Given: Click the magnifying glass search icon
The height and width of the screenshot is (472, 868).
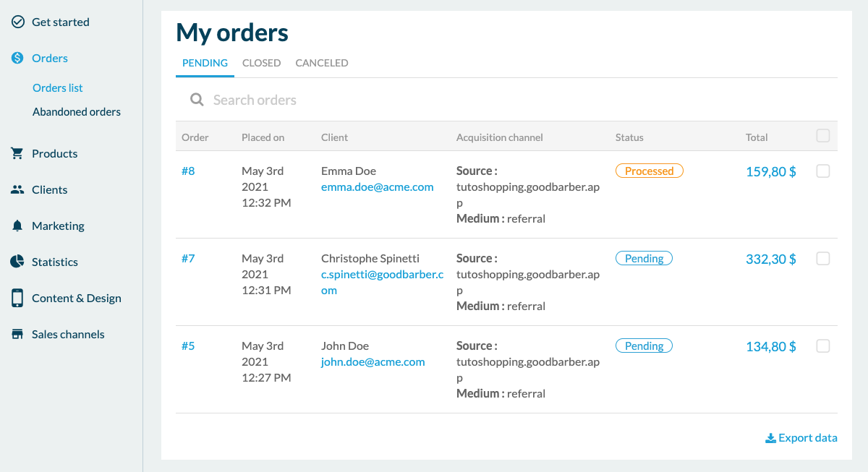Looking at the screenshot, I should pyautogui.click(x=197, y=100).
